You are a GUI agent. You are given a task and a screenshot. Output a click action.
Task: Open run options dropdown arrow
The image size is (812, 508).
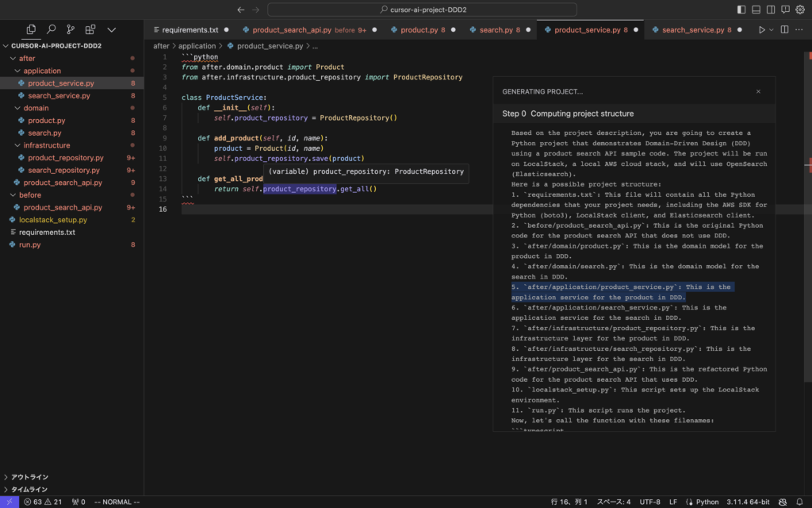[771, 29]
